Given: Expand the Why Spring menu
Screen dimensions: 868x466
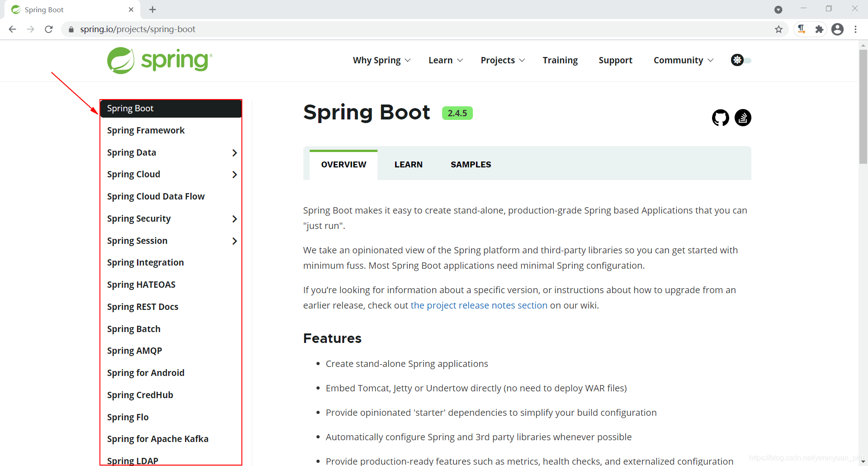Looking at the screenshot, I should 382,60.
